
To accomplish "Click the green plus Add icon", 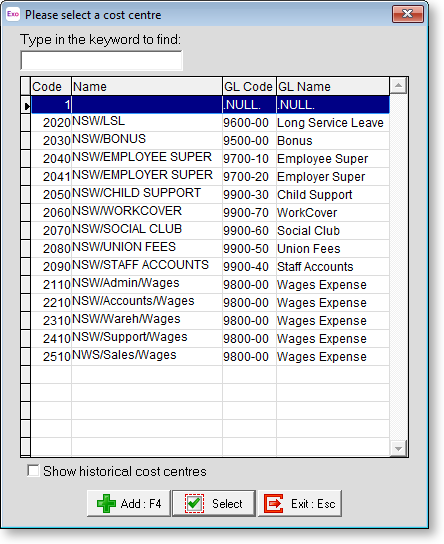I will [x=106, y=503].
